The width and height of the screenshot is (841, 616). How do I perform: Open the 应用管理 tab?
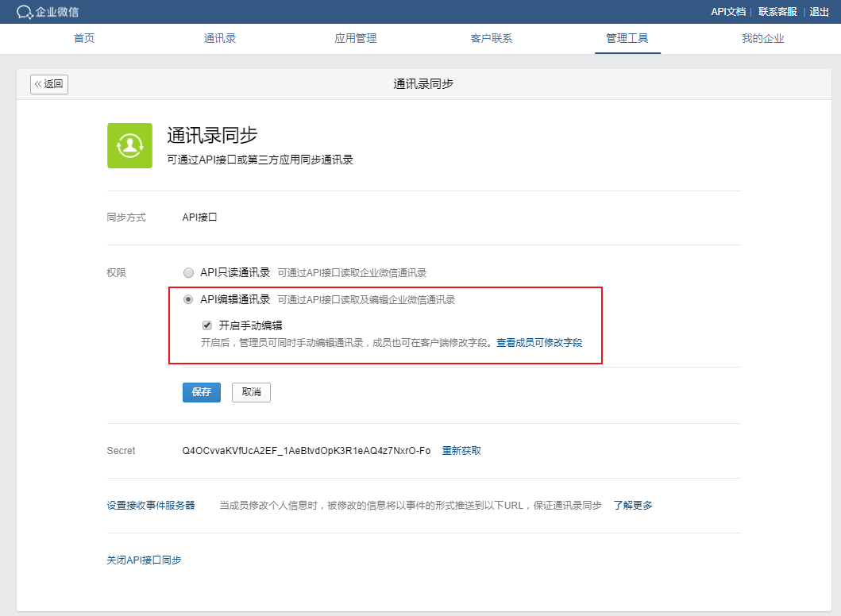(x=356, y=38)
